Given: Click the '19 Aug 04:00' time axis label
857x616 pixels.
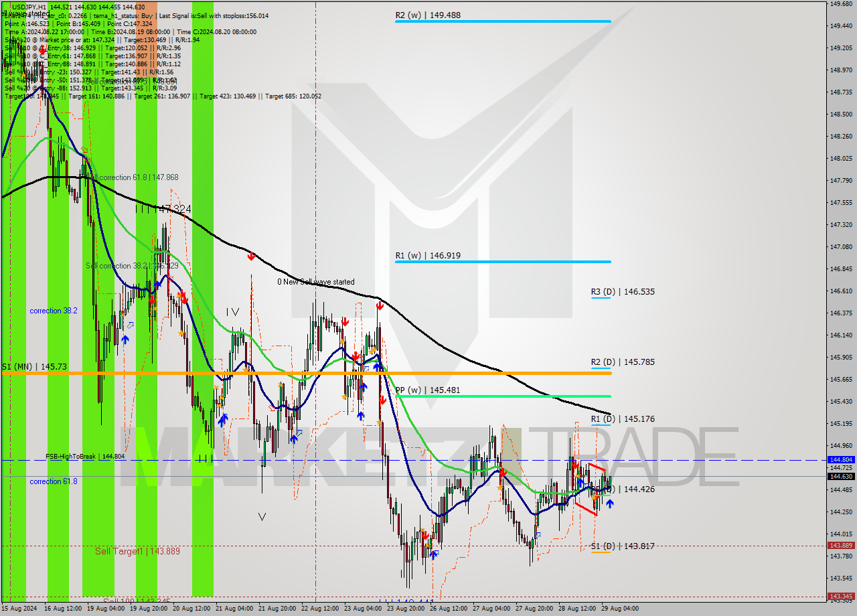Looking at the screenshot, I should pyautogui.click(x=106, y=609).
